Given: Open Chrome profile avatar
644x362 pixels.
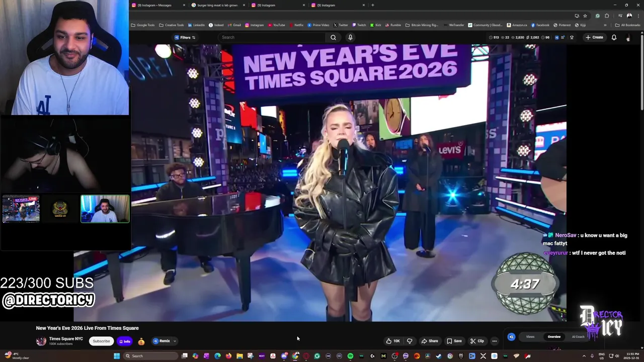Looking at the screenshot, I should tap(629, 16).
